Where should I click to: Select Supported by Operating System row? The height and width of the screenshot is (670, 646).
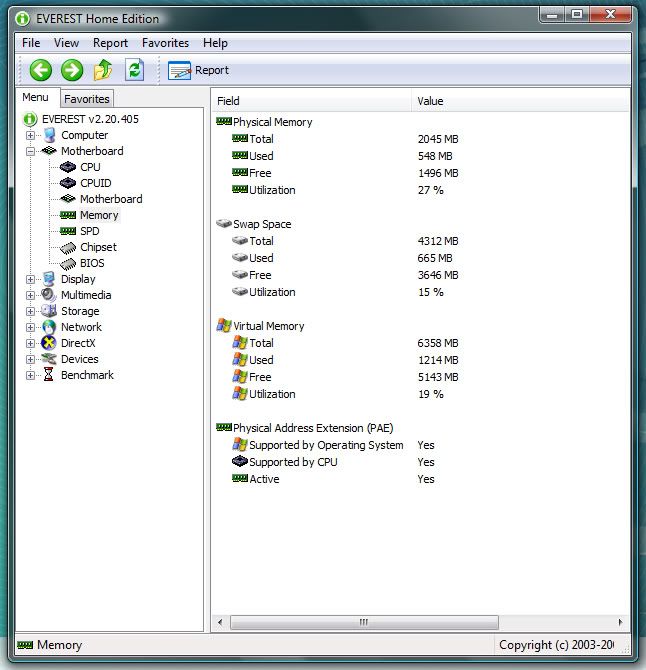(420, 445)
